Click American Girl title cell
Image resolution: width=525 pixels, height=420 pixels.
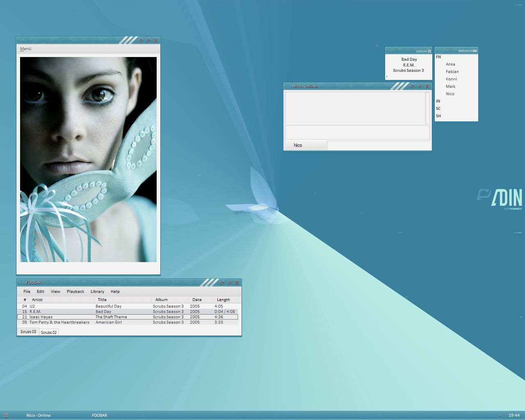point(109,322)
